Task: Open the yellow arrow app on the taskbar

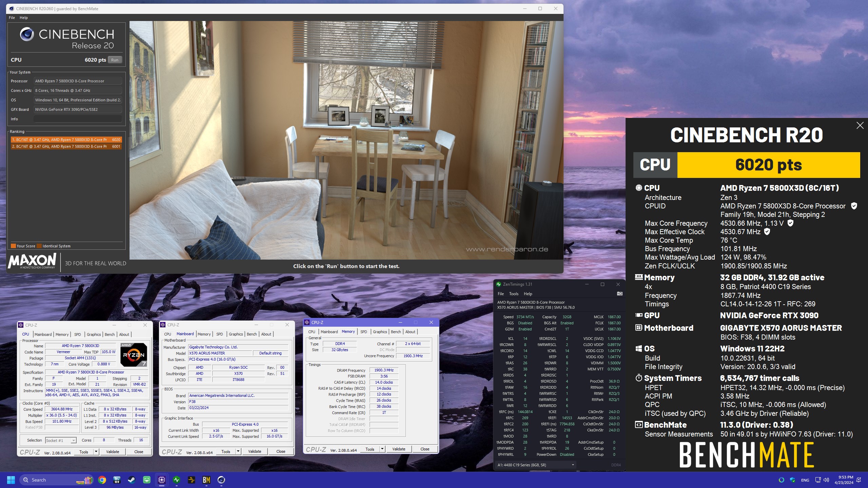Action: coord(192,480)
